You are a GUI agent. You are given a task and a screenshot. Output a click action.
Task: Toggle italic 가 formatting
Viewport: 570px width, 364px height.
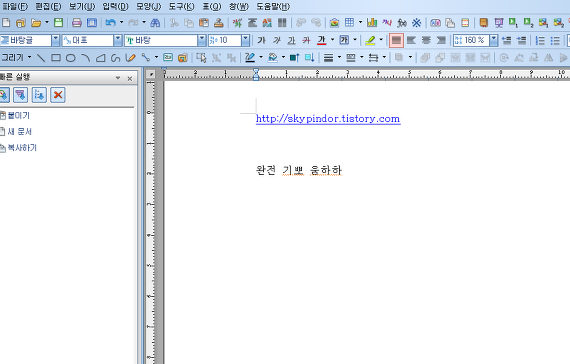277,40
